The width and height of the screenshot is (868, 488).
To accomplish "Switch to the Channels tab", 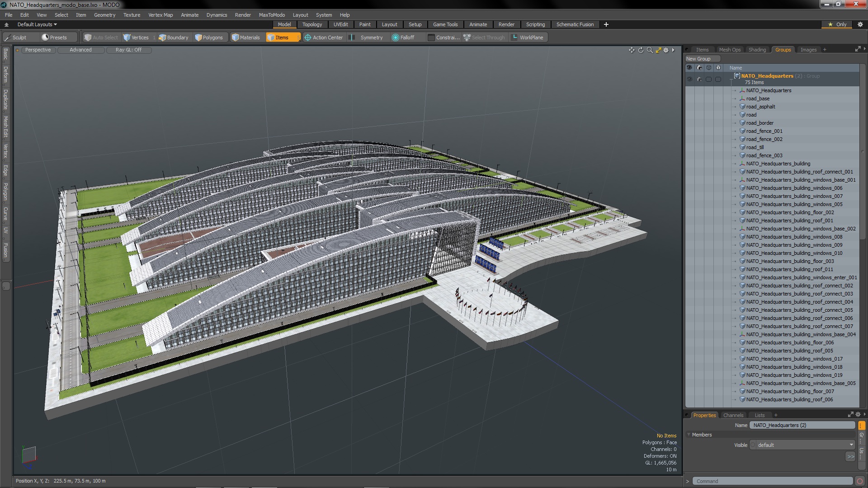I will [x=733, y=415].
